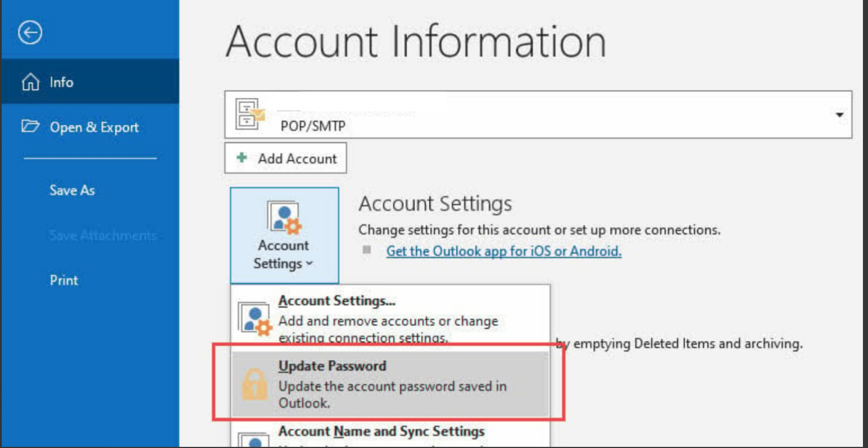Select Print in the sidebar
Image resolution: width=868 pixels, height=448 pixels.
(x=64, y=280)
